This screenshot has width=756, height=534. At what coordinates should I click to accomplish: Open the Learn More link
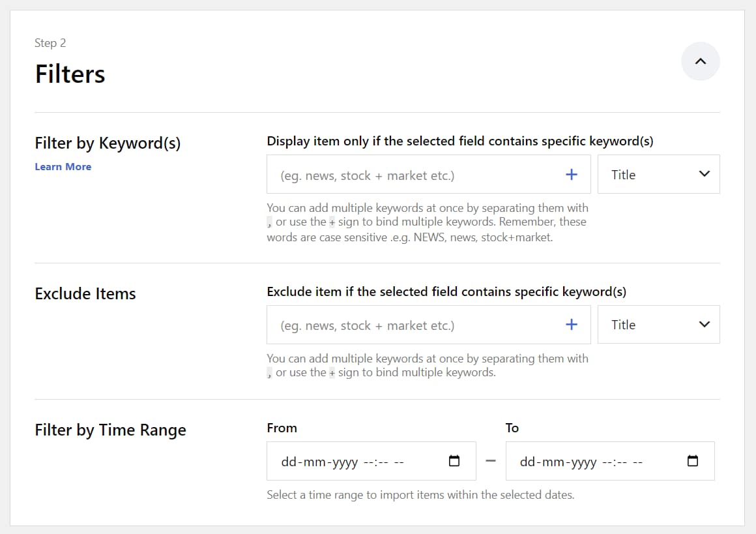[63, 167]
